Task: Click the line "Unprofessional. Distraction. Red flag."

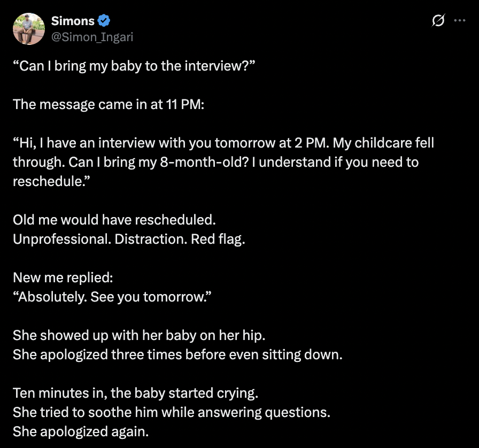Action: [x=128, y=238]
